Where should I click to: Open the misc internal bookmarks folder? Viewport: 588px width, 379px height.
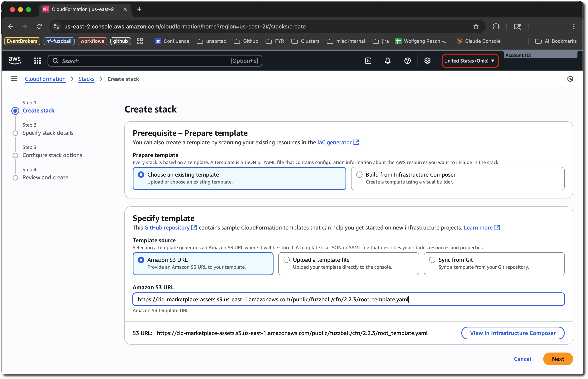[346, 41]
